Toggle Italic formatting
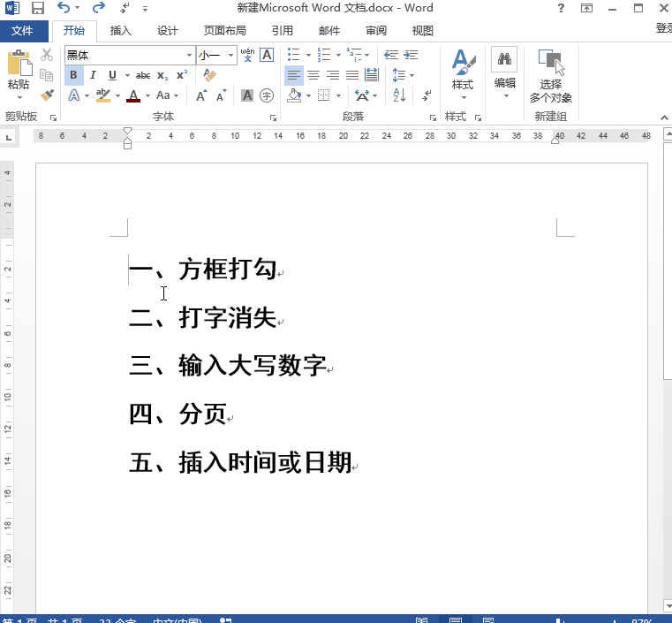Viewport: 672px width, 623px height. click(x=93, y=75)
